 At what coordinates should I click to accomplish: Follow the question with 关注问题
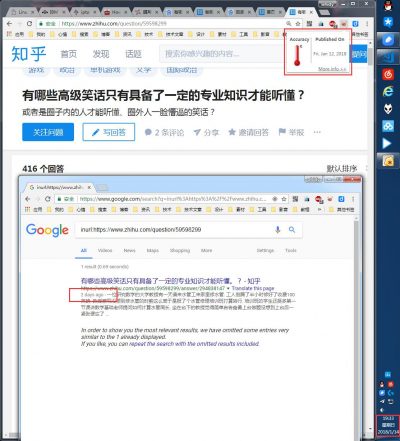48,132
